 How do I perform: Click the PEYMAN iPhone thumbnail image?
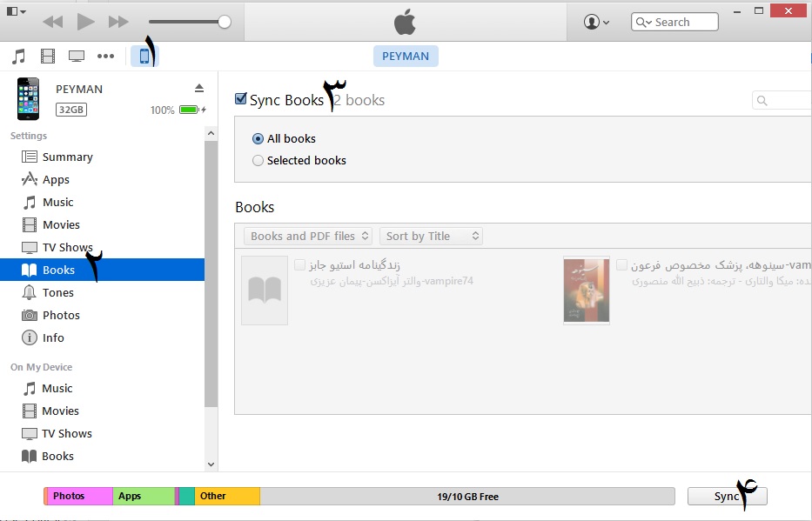pos(28,98)
